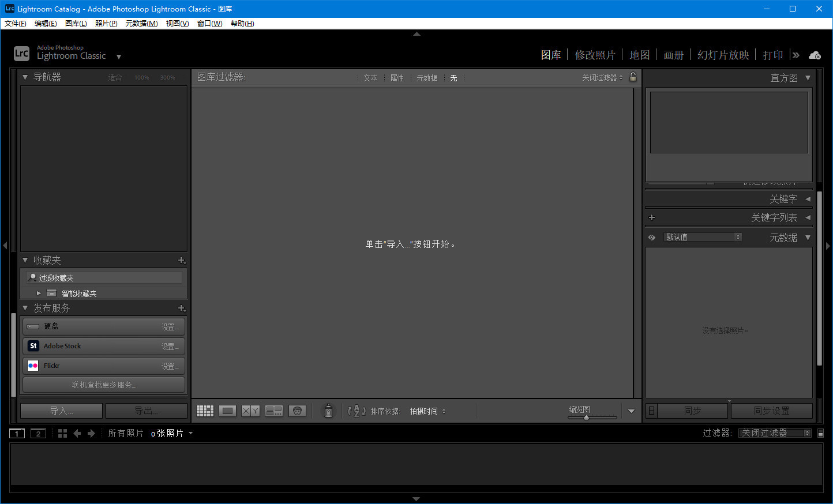Click 联机查找更多服务 in publish services
The width and height of the screenshot is (833, 504).
coord(103,384)
